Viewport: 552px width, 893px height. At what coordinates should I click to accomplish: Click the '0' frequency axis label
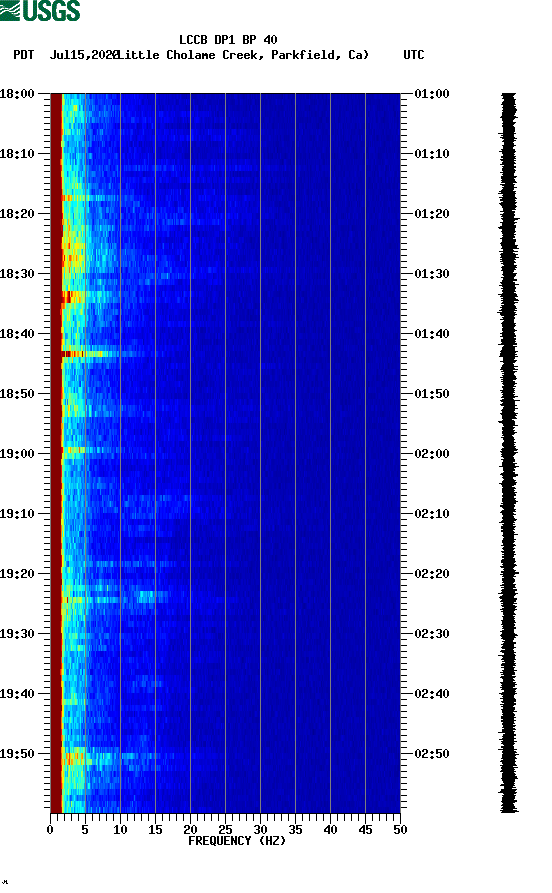click(50, 830)
